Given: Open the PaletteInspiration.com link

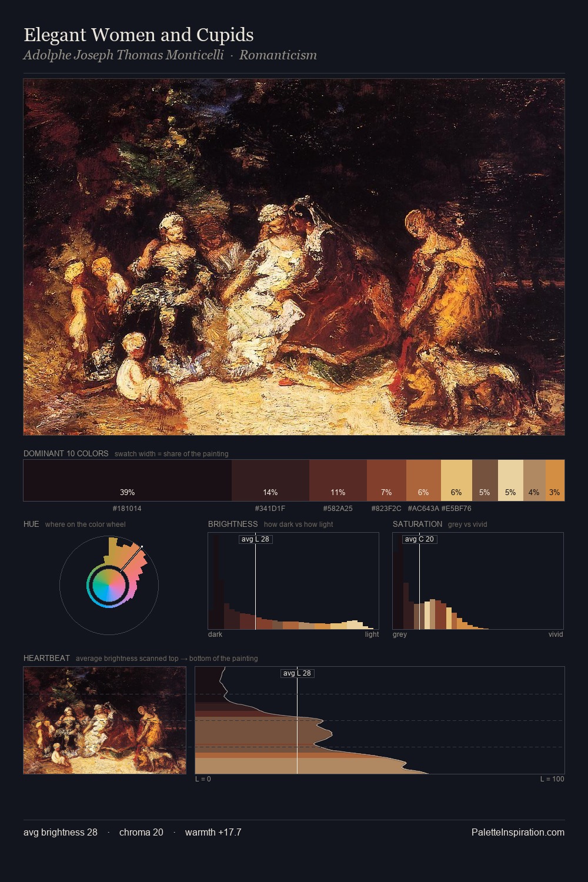Looking at the screenshot, I should [x=518, y=833].
